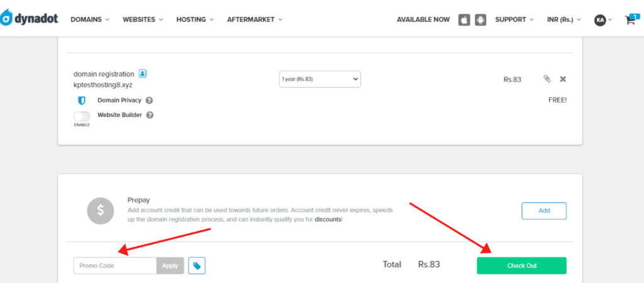The height and width of the screenshot is (283, 644).
Task: Expand the Aftermarket menu
Action: 254,19
